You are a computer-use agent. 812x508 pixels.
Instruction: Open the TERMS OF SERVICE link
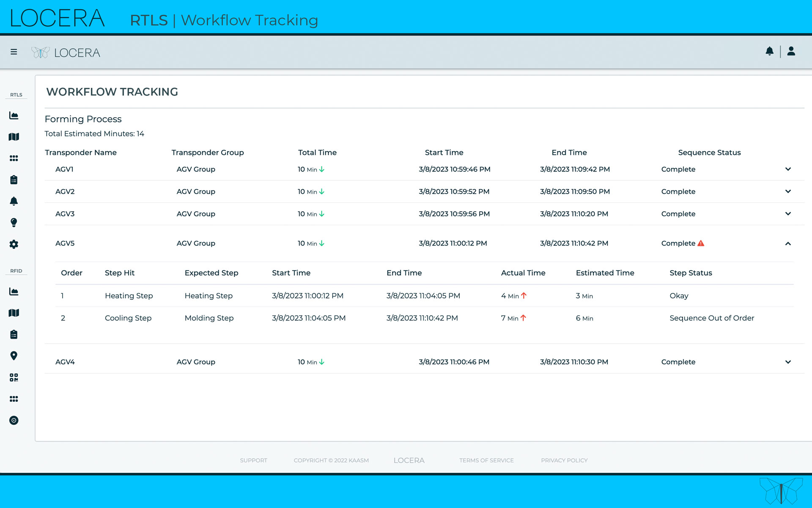pyautogui.click(x=486, y=460)
